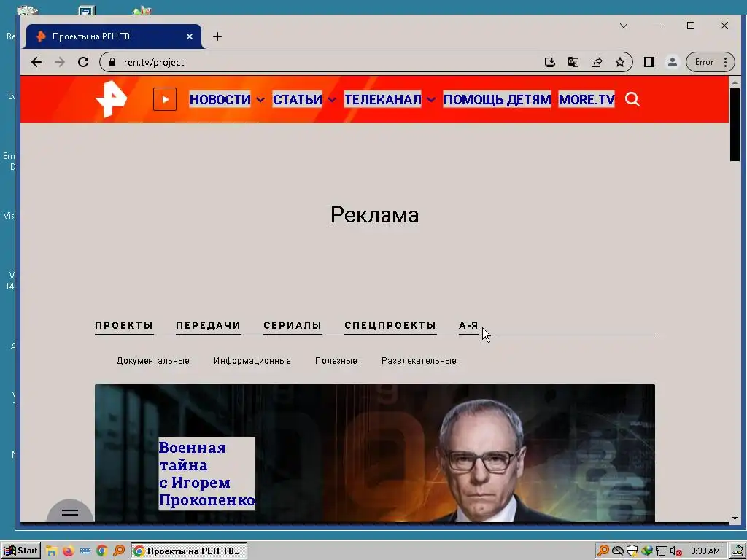Select the СЕРИАЛЫ tab

pyautogui.click(x=293, y=326)
